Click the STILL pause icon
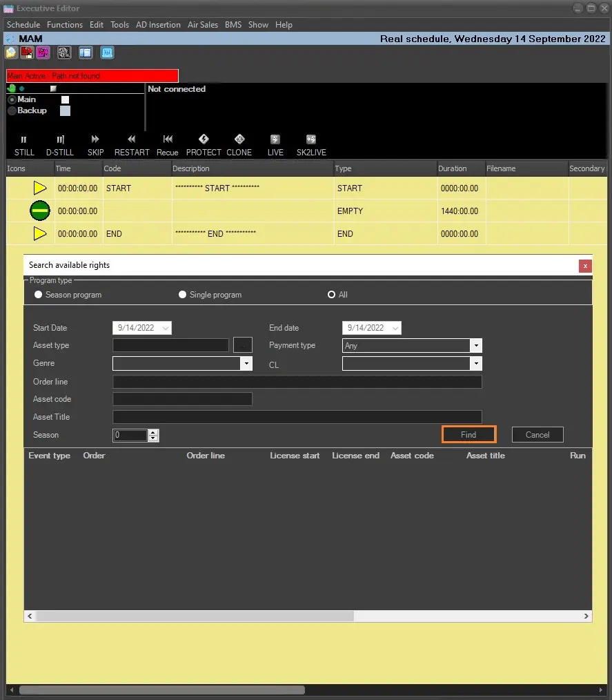612x700 pixels. click(24, 139)
